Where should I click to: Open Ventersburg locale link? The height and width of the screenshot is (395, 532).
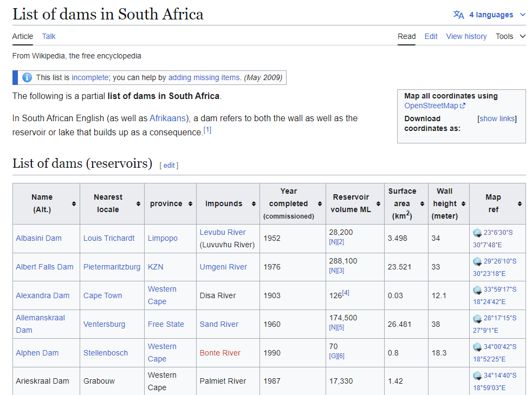[104, 324]
